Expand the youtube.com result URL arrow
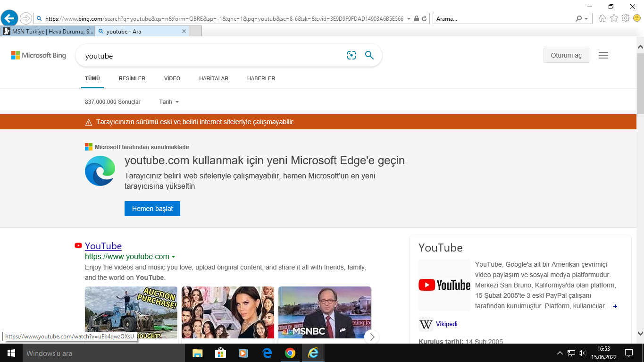 (x=174, y=257)
